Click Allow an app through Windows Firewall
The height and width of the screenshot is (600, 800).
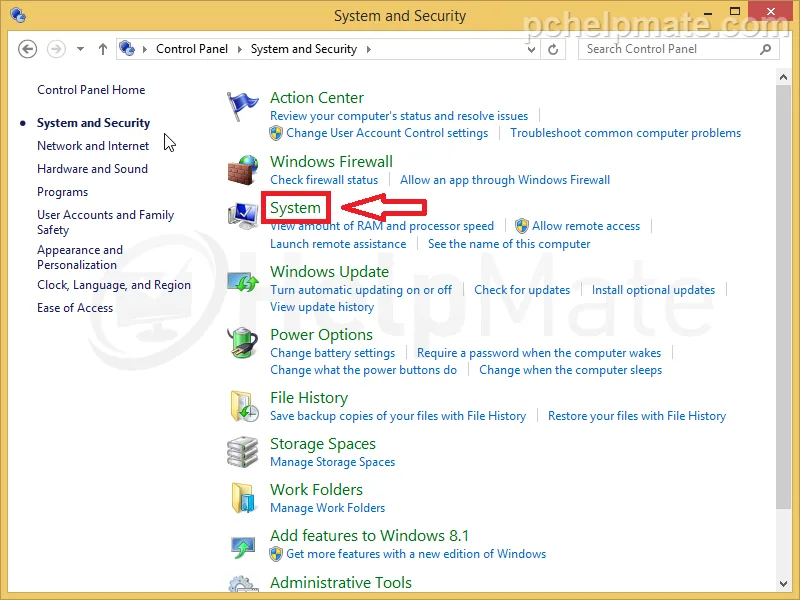(x=505, y=180)
